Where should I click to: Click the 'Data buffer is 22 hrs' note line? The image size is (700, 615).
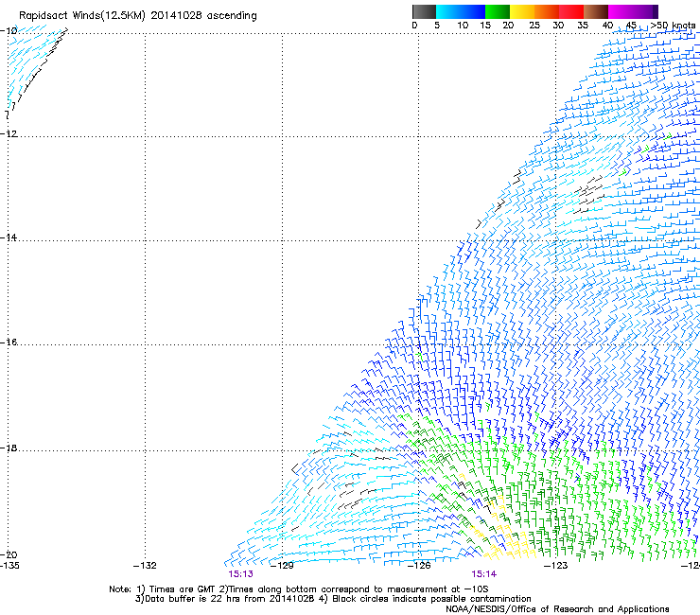click(x=333, y=599)
